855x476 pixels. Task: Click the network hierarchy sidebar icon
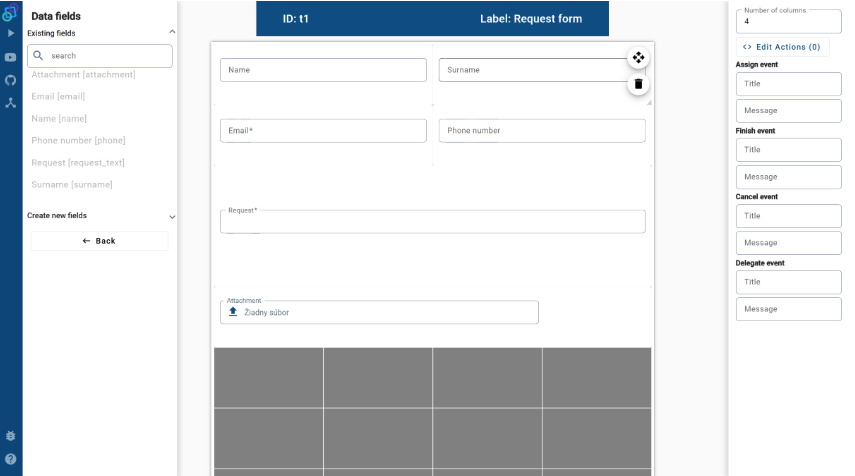pos(11,103)
